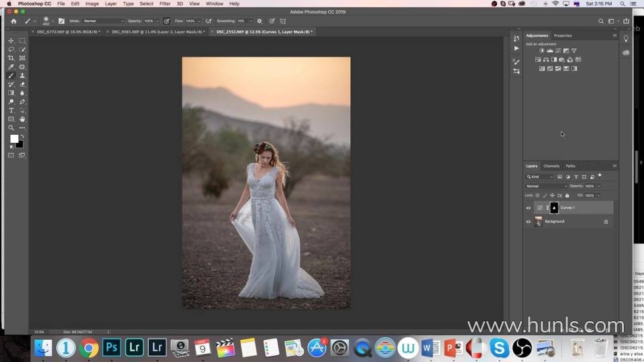Select the Dodge tool
Screen dimensions: 644x362
coord(11,101)
